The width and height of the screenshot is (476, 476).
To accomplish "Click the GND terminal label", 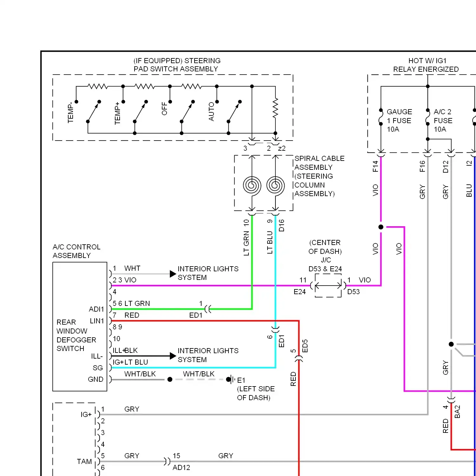I will click(96, 379).
